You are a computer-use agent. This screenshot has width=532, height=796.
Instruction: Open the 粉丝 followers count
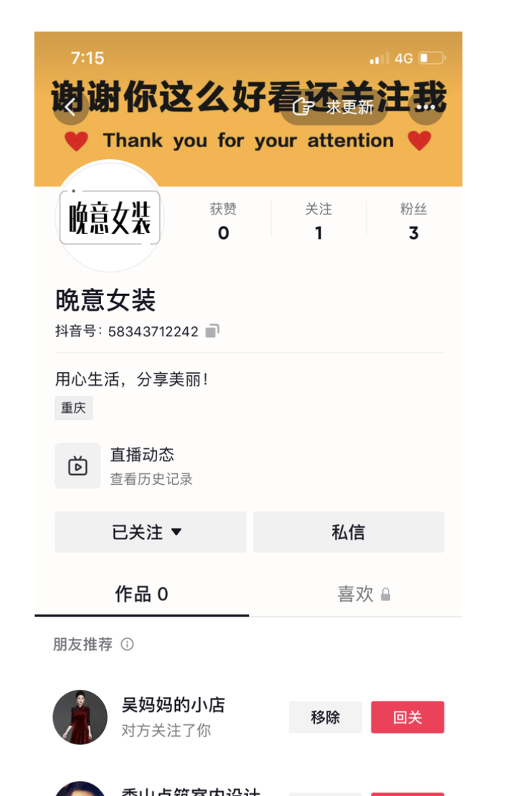click(x=413, y=221)
